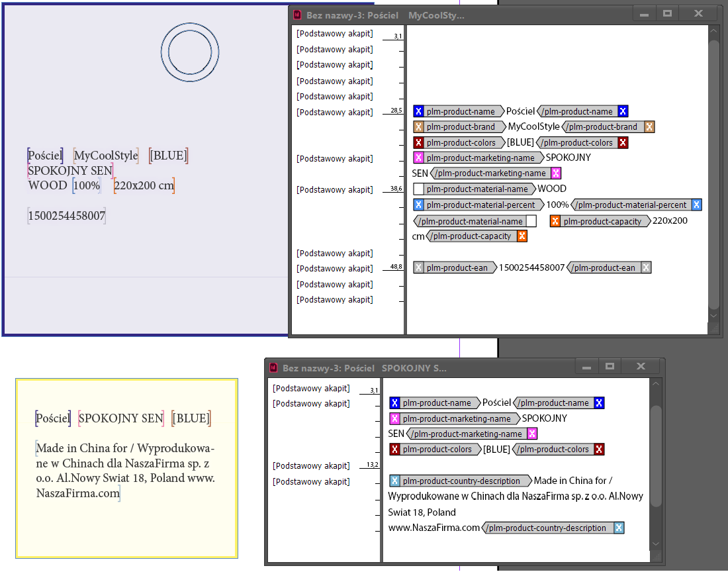Image resolution: width=728 pixels, height=572 pixels.
Task: Click the [Podstawowy akapit] style label beside depth 48,8
Action: [x=335, y=268]
